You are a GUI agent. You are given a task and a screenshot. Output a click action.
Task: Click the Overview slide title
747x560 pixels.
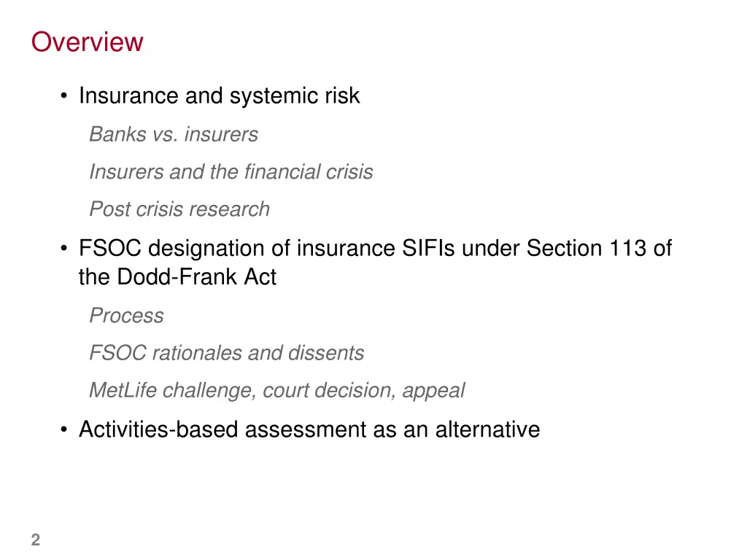[x=88, y=42]
